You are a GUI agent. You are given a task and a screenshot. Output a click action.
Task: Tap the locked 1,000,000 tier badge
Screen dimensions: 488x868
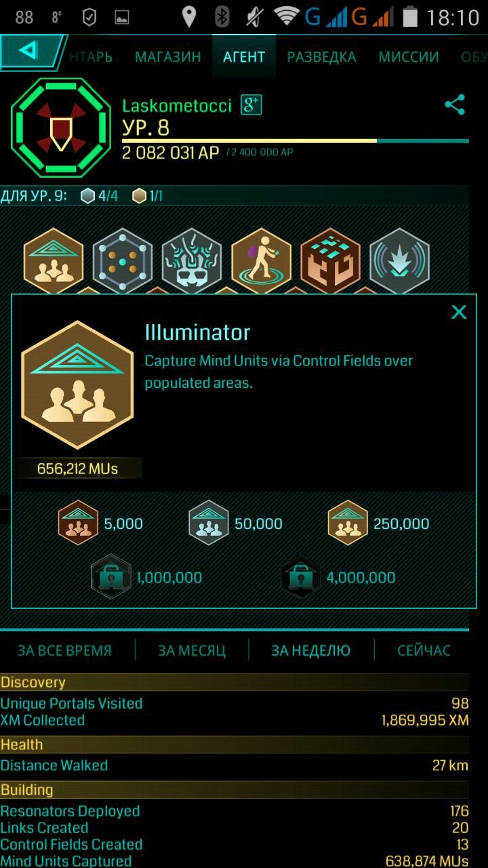[110, 577]
